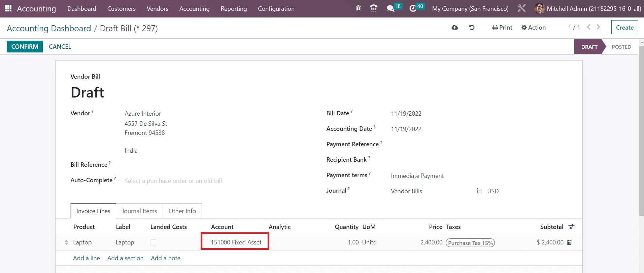Toggle the Landed Costs checkbox for Laptop
The width and height of the screenshot is (644, 273).
pyautogui.click(x=153, y=242)
